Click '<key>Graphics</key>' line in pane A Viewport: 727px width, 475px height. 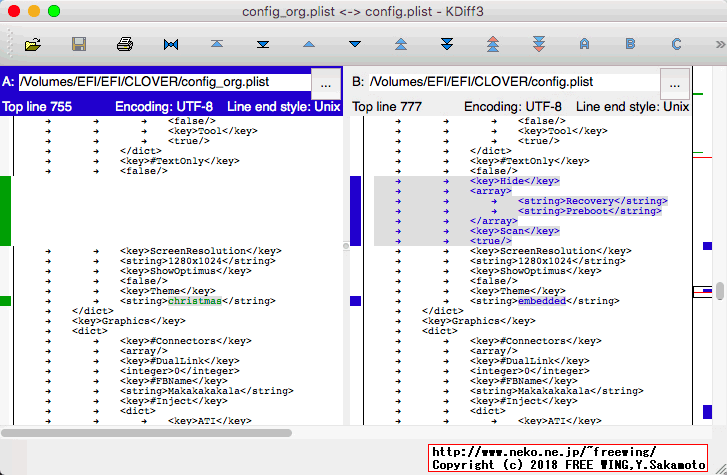[x=129, y=321]
